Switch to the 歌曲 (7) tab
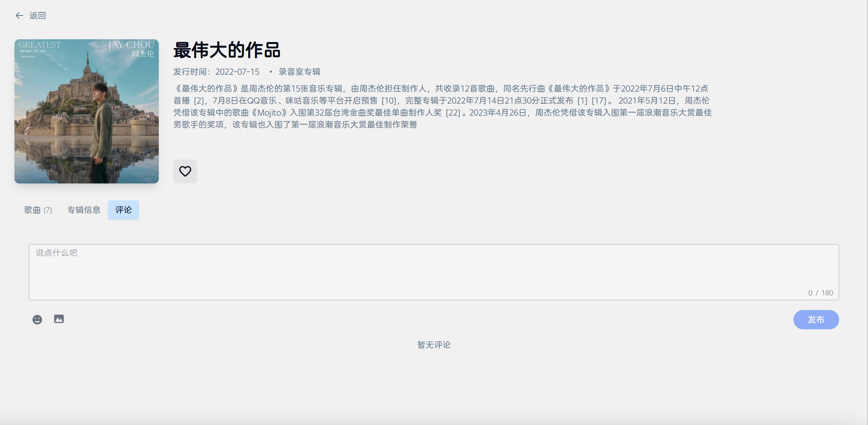The width and height of the screenshot is (868, 425). pyautogui.click(x=38, y=210)
